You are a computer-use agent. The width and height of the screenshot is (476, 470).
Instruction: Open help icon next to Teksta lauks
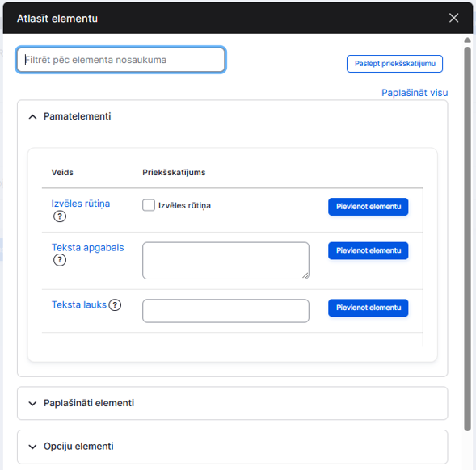[x=115, y=305]
